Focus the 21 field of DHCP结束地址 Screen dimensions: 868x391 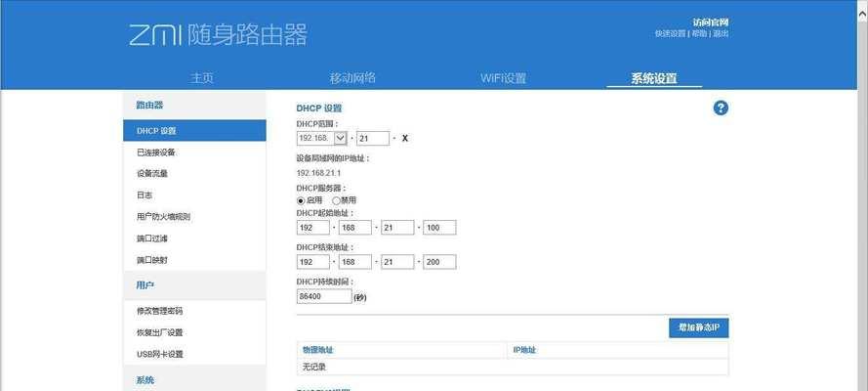397,262
